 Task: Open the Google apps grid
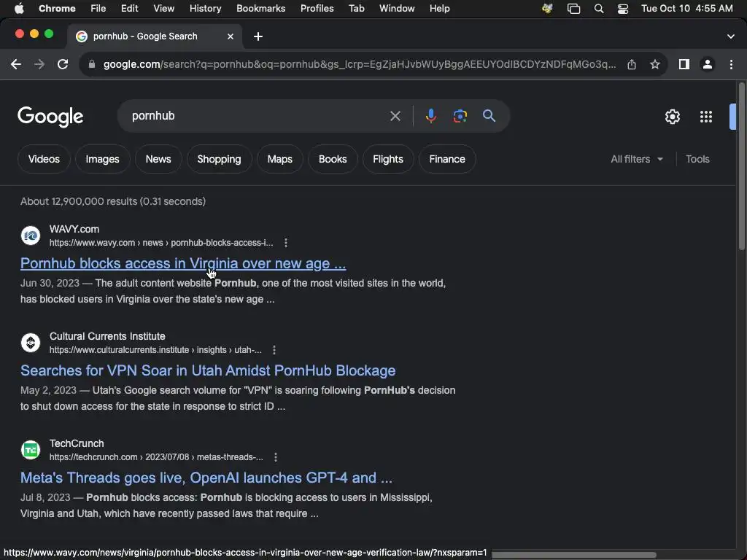(x=706, y=117)
